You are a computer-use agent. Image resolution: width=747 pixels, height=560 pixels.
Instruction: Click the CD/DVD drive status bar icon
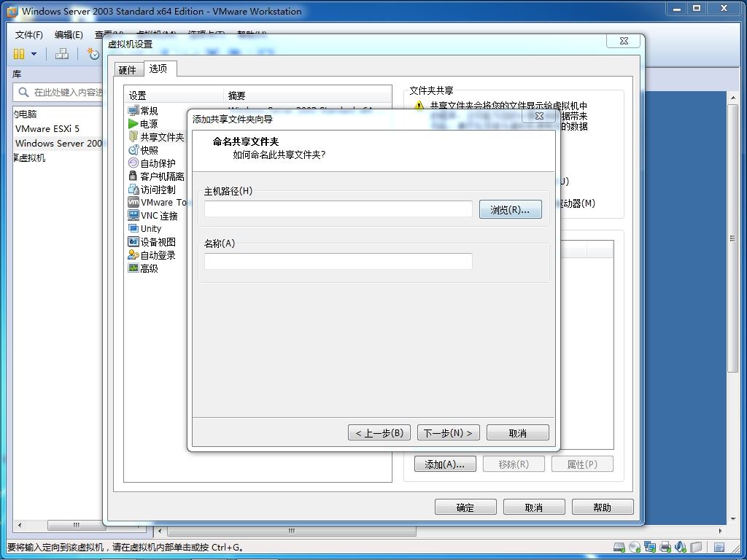(x=634, y=547)
